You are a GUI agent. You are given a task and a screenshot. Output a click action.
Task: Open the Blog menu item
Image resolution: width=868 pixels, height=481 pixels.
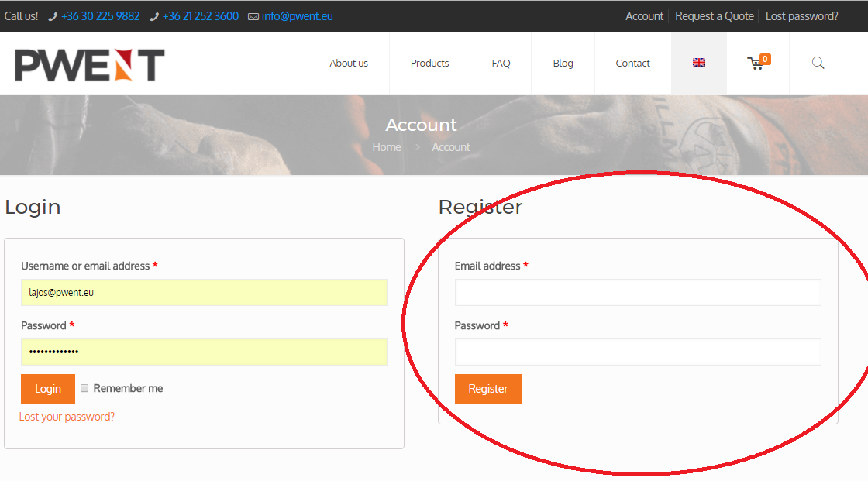(563, 64)
